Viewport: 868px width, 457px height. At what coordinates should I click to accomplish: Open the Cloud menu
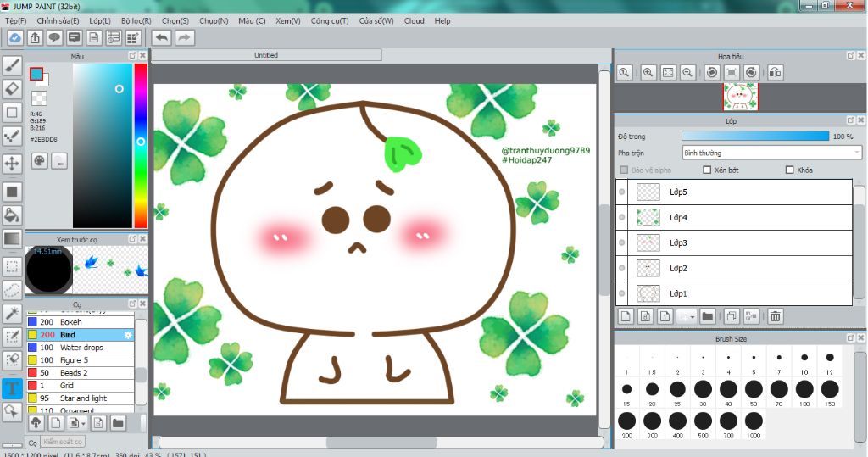415,20
